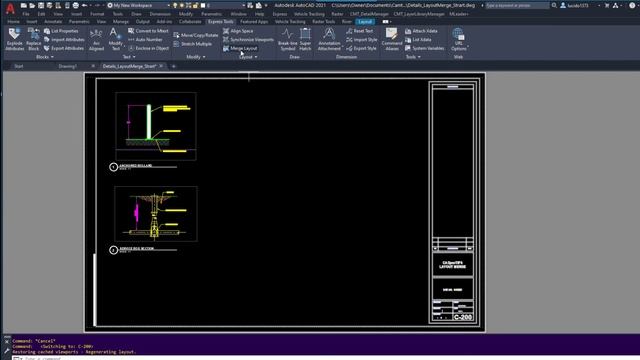Open the File menu
The height and width of the screenshot is (360, 640).
click(26, 14)
